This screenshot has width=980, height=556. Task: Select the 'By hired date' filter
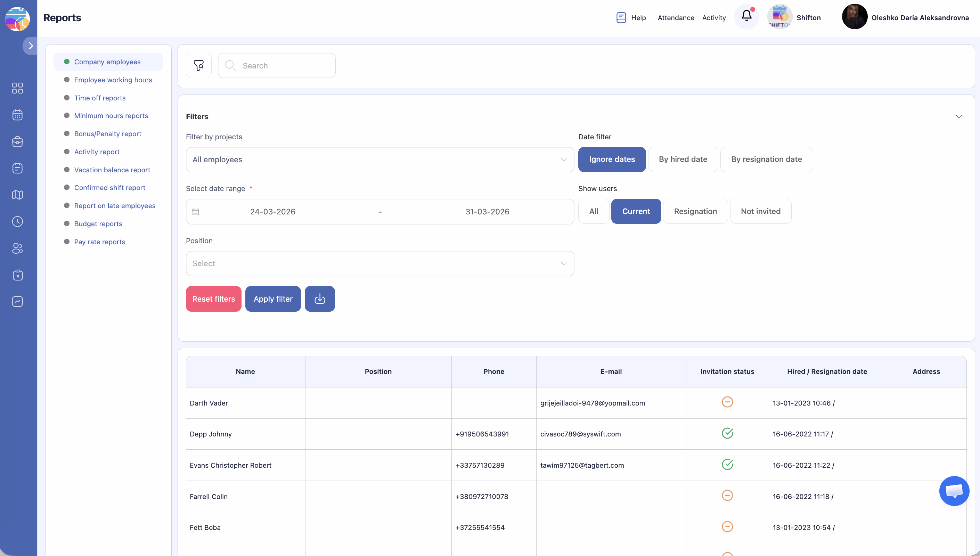tap(683, 159)
